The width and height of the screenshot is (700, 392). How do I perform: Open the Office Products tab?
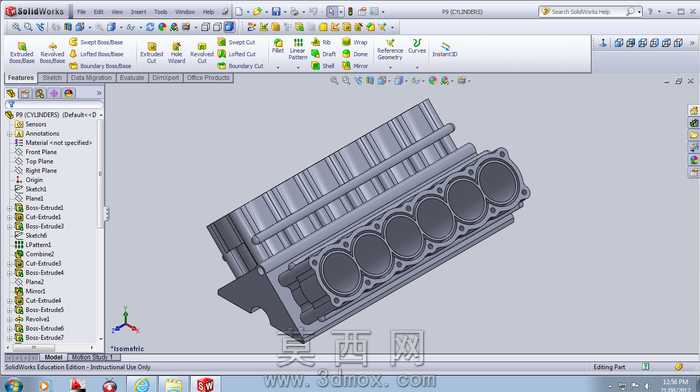coord(208,78)
